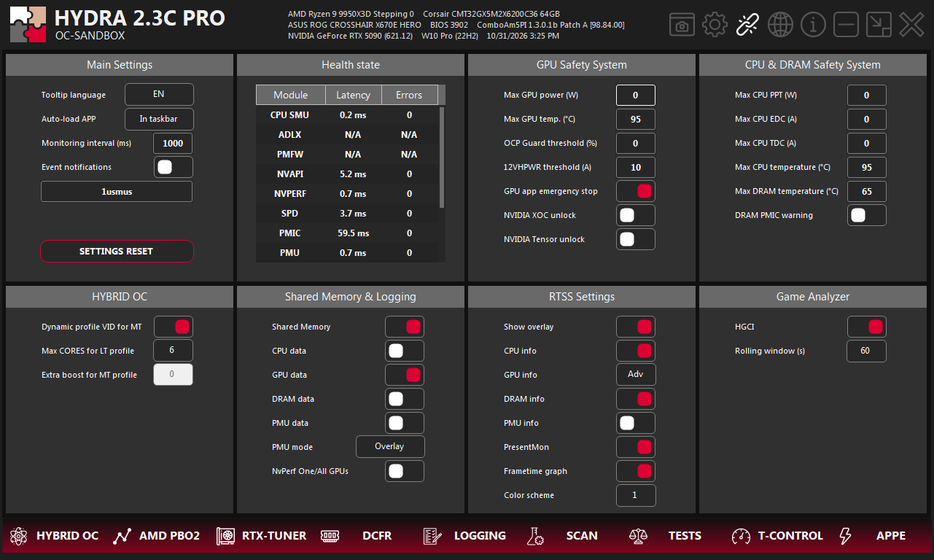Screen dimensions: 934x560
Task: Click the lightning bolt icon beside APPE
Action: pos(845,536)
